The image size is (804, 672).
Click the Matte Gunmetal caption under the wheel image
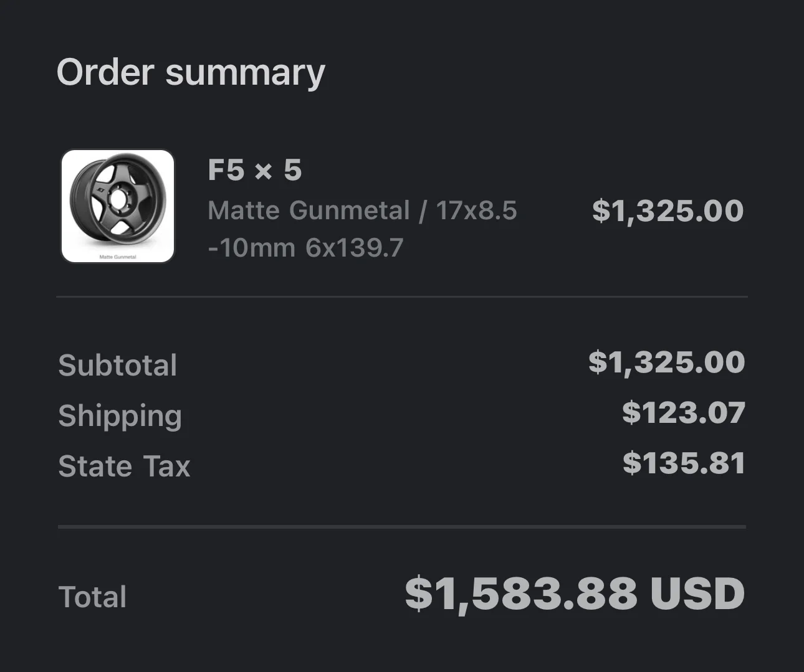118,257
